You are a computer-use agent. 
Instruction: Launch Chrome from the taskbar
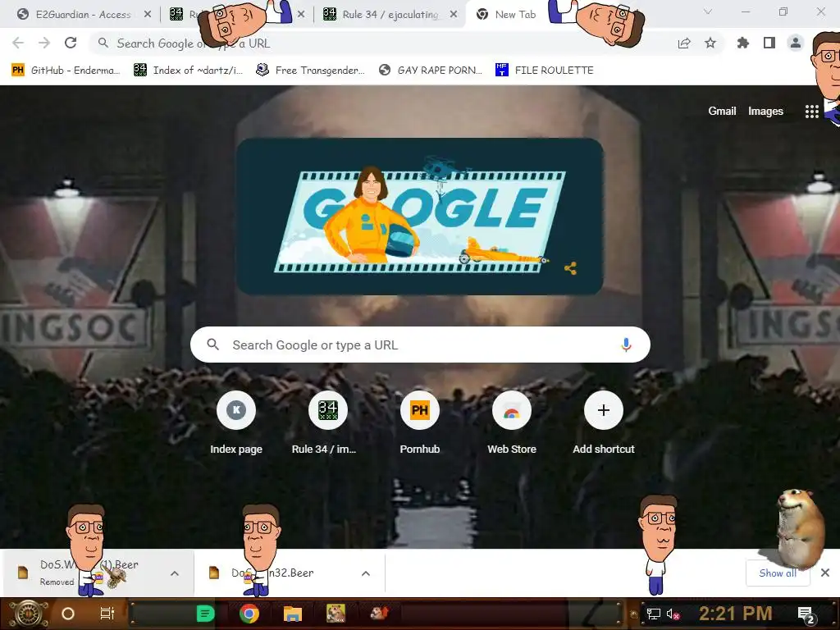pos(249,614)
